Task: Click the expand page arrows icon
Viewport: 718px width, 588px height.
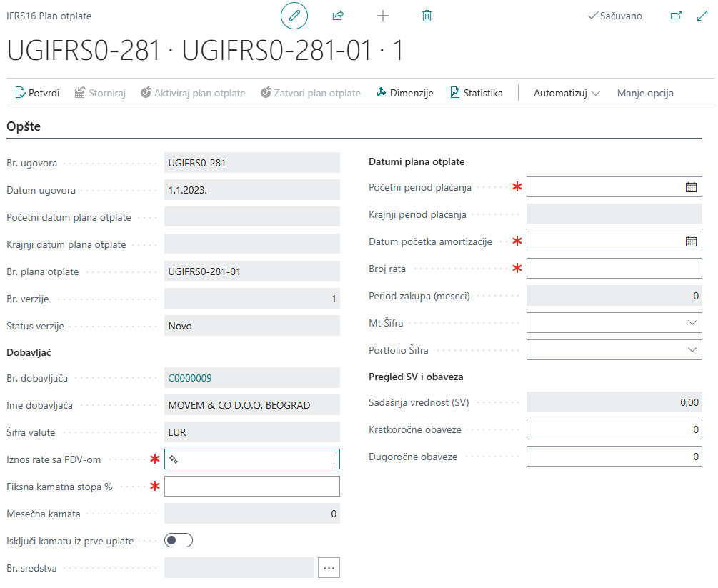Action: click(702, 16)
